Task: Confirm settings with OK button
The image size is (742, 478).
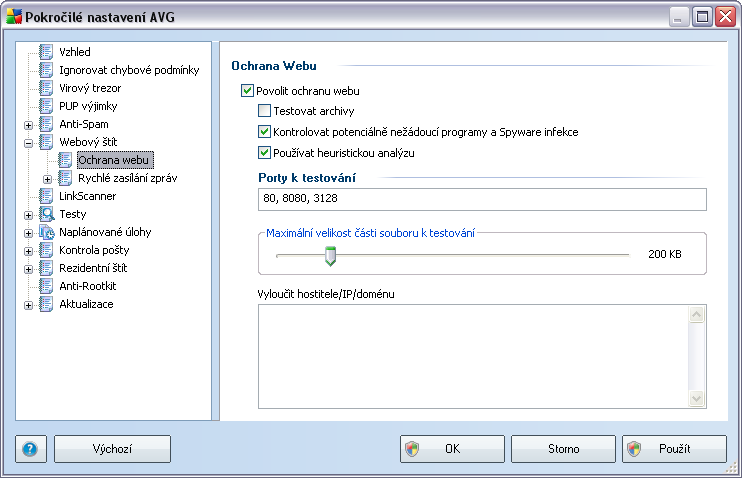Action: click(452, 449)
